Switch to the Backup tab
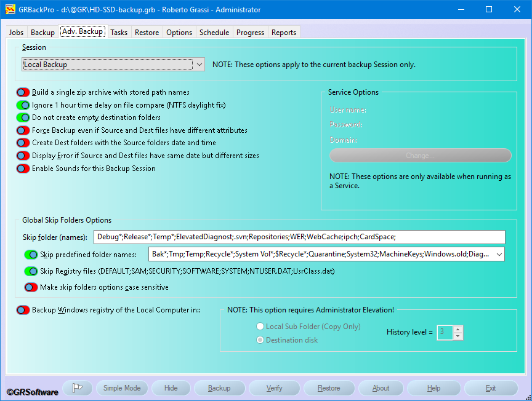This screenshot has height=401, width=532. (42, 32)
